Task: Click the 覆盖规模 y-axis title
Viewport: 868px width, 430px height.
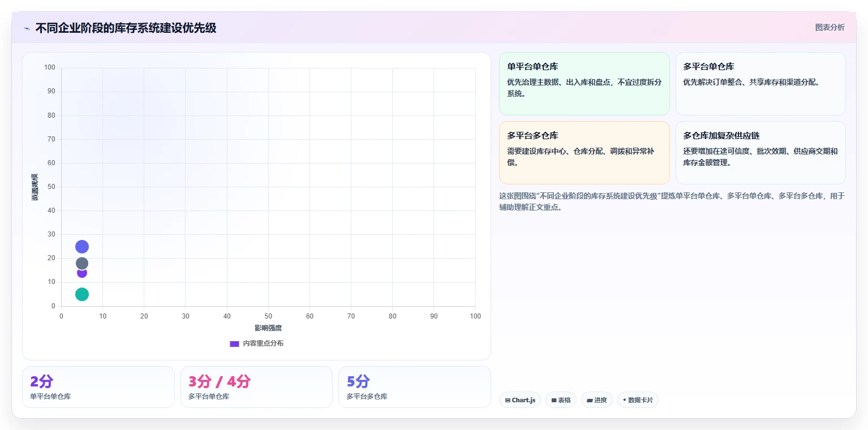Action: coord(35,187)
